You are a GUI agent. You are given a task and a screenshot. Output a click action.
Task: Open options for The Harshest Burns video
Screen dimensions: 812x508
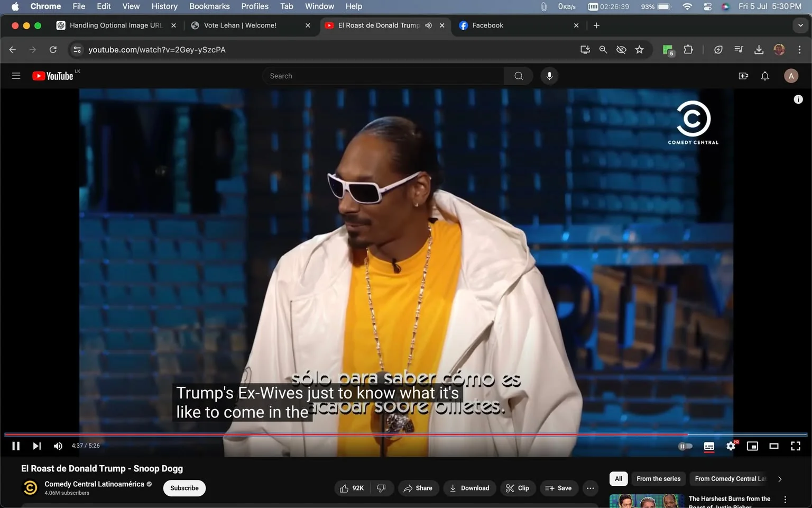(x=785, y=500)
